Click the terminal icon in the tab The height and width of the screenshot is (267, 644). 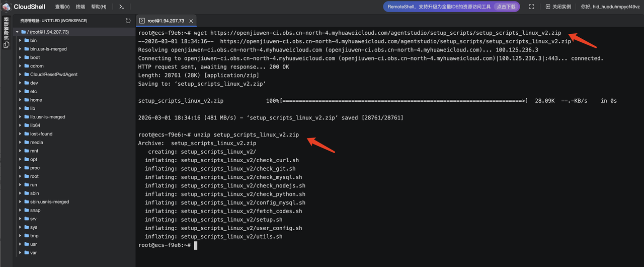point(142,20)
